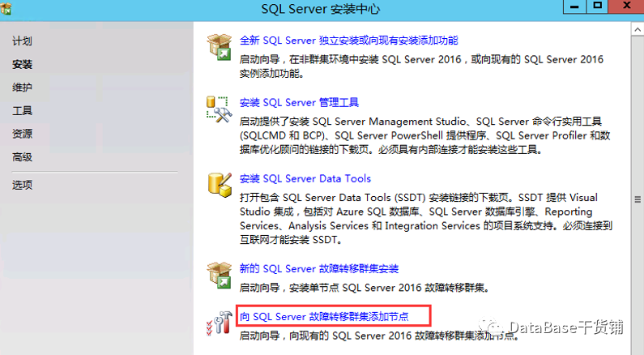Click description starting 启动向导,在非群集环境中安装
Viewport: 644px width, 355px height.
421,66
